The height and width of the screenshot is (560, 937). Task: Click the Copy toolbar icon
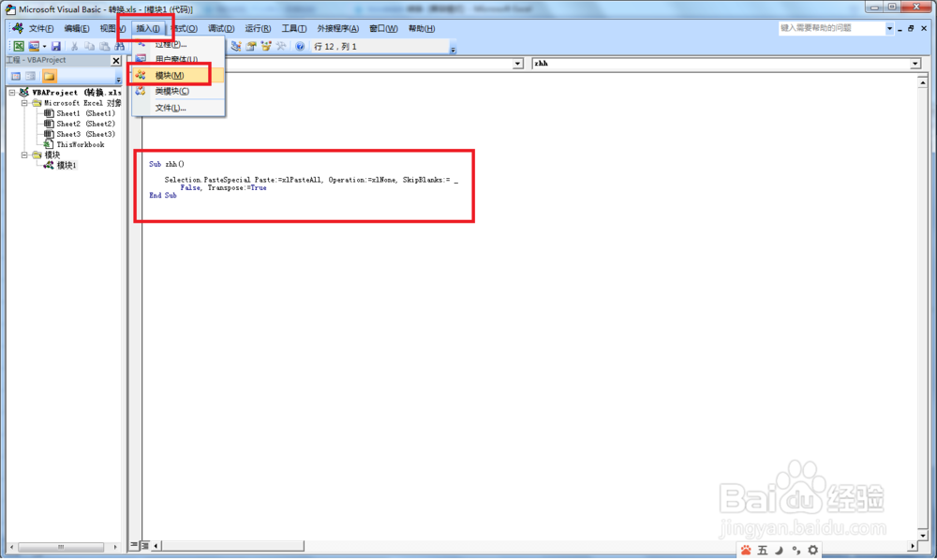[x=90, y=46]
